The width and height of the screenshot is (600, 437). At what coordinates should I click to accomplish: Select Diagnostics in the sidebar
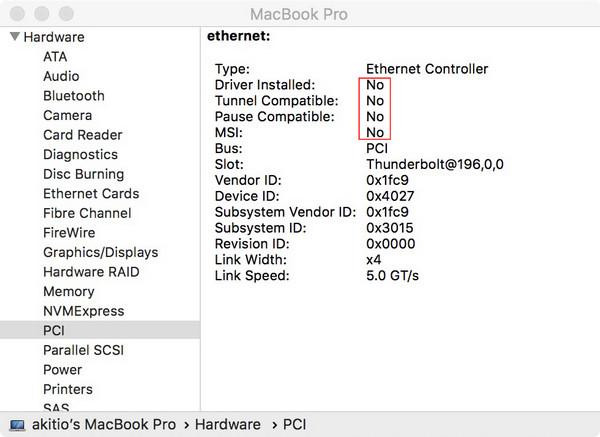click(80, 154)
